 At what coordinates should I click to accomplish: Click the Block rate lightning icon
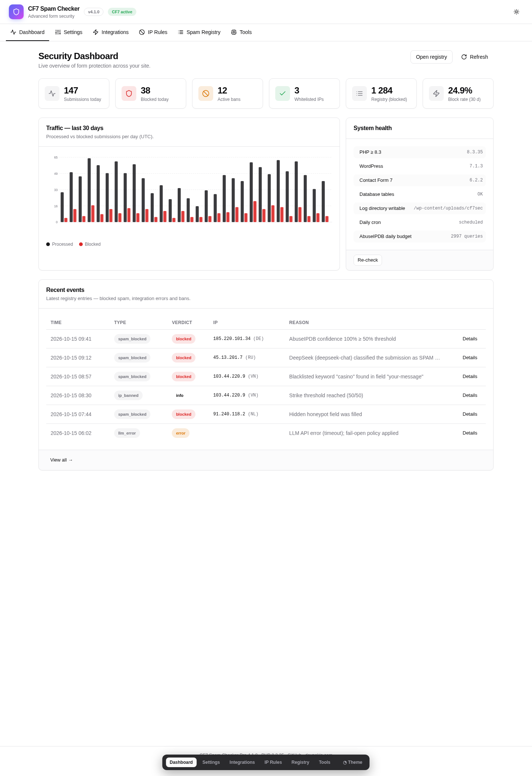(436, 93)
